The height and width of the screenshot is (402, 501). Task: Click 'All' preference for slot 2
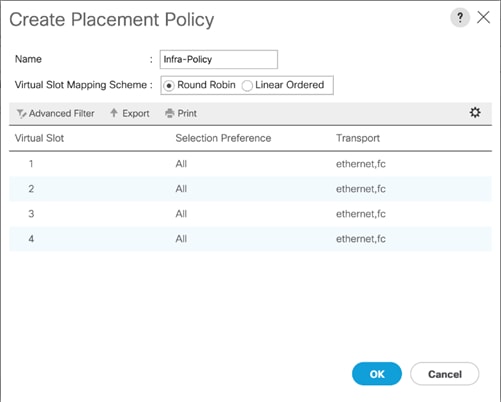(x=181, y=189)
